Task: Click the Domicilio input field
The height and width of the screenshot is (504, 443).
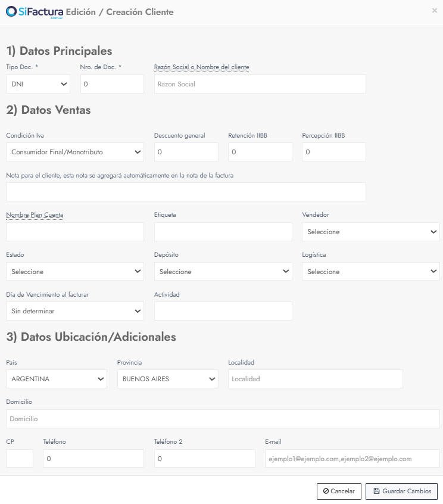Action: [223, 419]
